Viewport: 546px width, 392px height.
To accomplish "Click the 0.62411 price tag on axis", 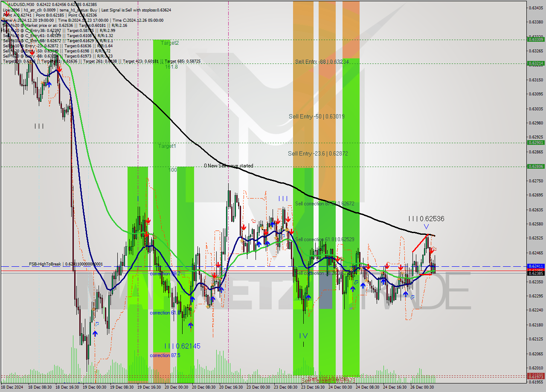I will click(536, 266).
